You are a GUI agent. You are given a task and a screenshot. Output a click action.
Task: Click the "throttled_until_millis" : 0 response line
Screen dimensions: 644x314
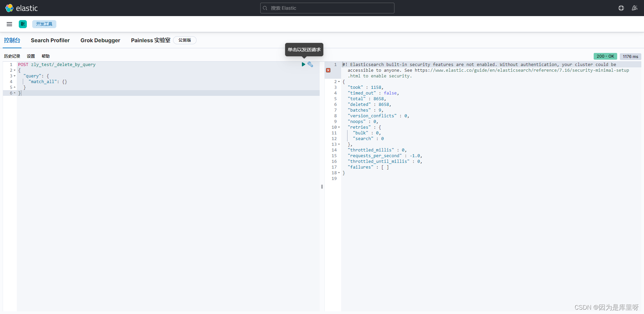385,162
